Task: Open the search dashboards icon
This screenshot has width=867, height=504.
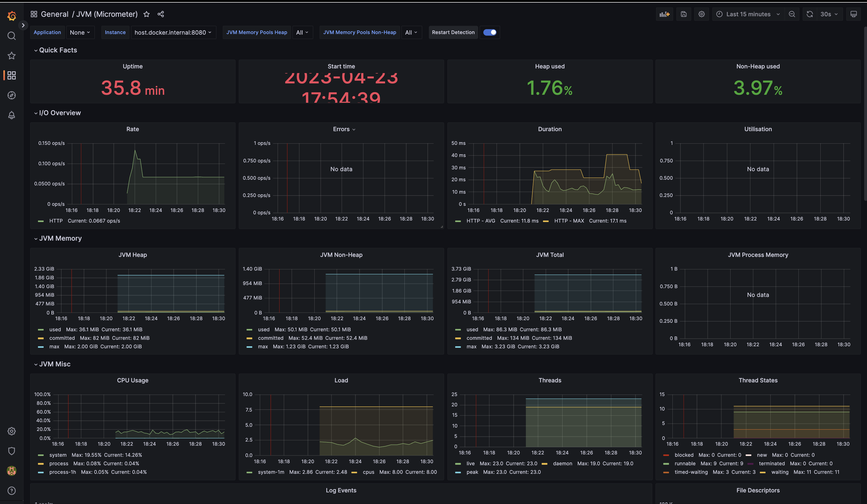Action: pos(12,36)
